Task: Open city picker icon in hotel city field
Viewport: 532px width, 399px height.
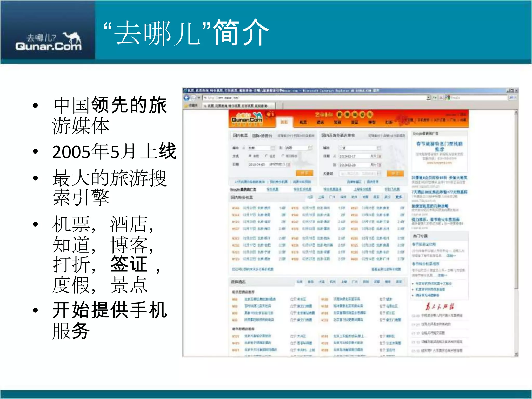Action: click(x=379, y=148)
